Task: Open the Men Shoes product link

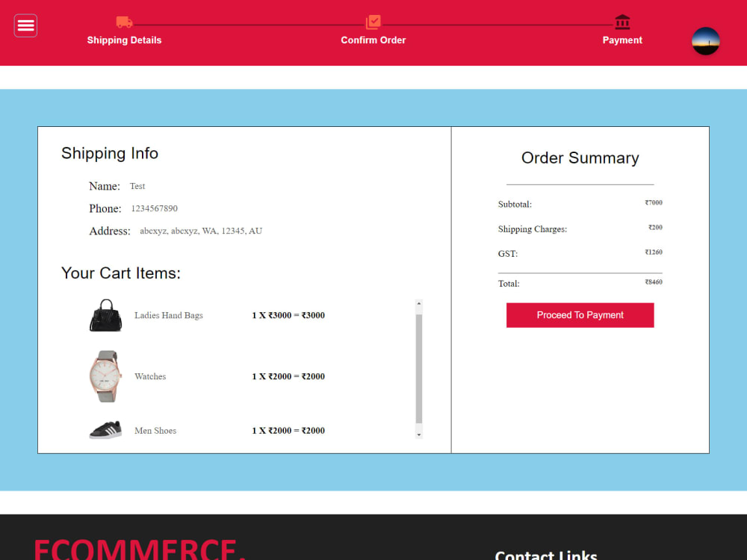Action: tap(155, 431)
